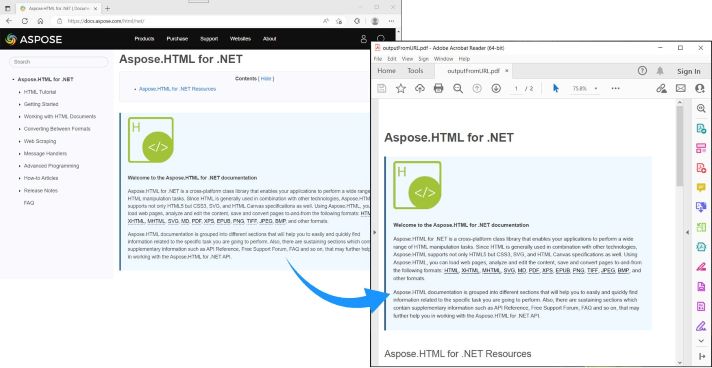Reload the page in Edge browser
Image resolution: width=712 pixels, height=368 pixels.
pyautogui.click(x=25, y=21)
